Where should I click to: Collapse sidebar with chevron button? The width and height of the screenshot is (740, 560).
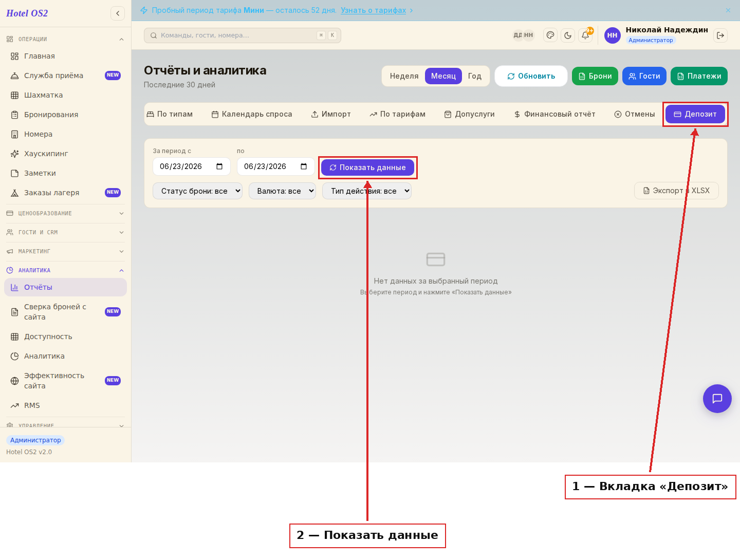tap(118, 13)
